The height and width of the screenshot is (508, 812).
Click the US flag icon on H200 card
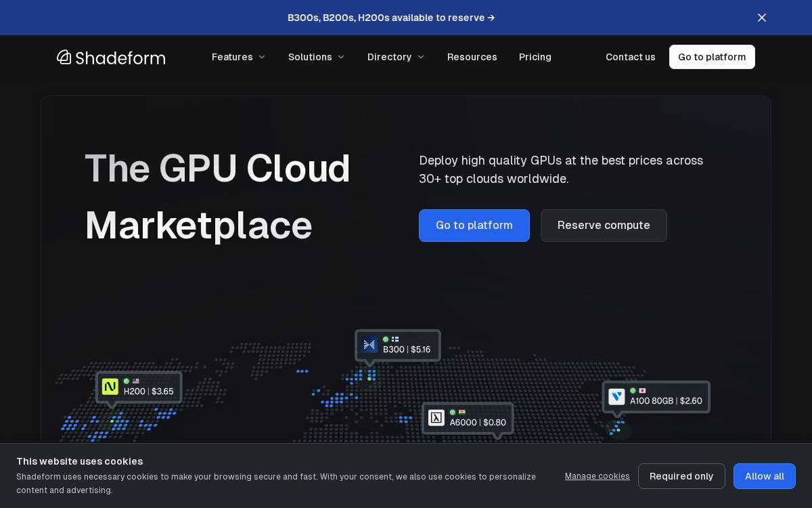click(136, 381)
